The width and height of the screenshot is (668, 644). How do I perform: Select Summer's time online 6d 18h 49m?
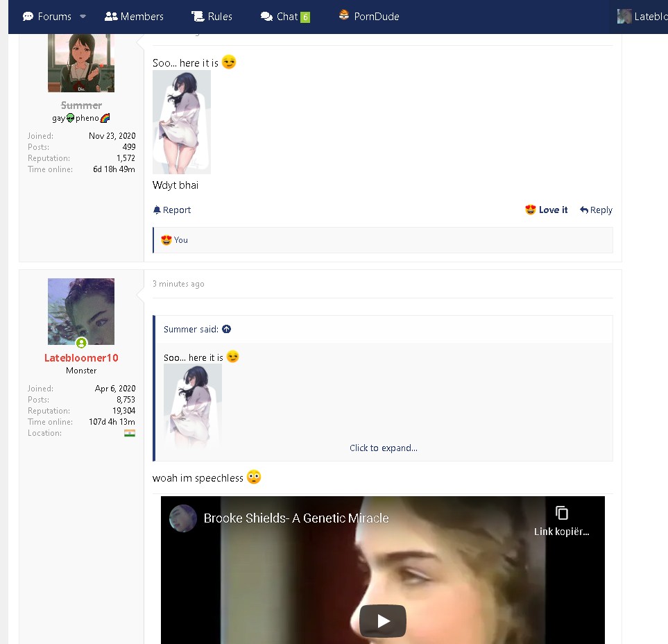[x=114, y=169]
